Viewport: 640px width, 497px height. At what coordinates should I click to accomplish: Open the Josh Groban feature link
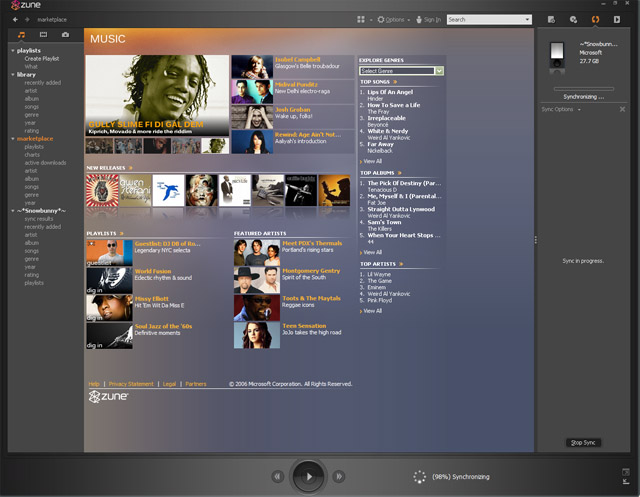pyautogui.click(x=293, y=110)
